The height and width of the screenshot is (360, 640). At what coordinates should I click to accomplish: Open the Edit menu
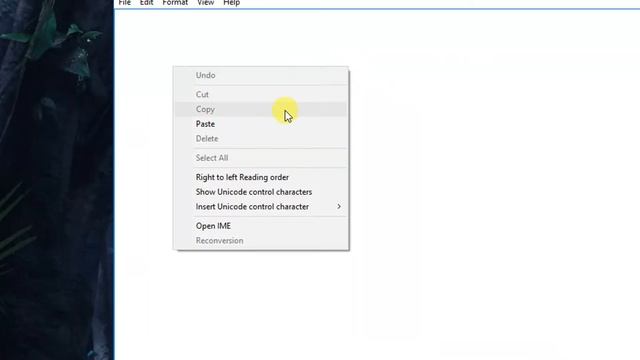click(x=146, y=2)
